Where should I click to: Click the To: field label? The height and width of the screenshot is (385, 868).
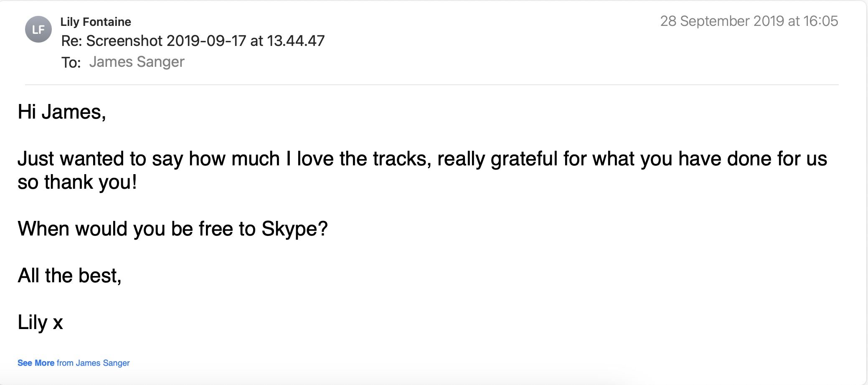(71, 63)
